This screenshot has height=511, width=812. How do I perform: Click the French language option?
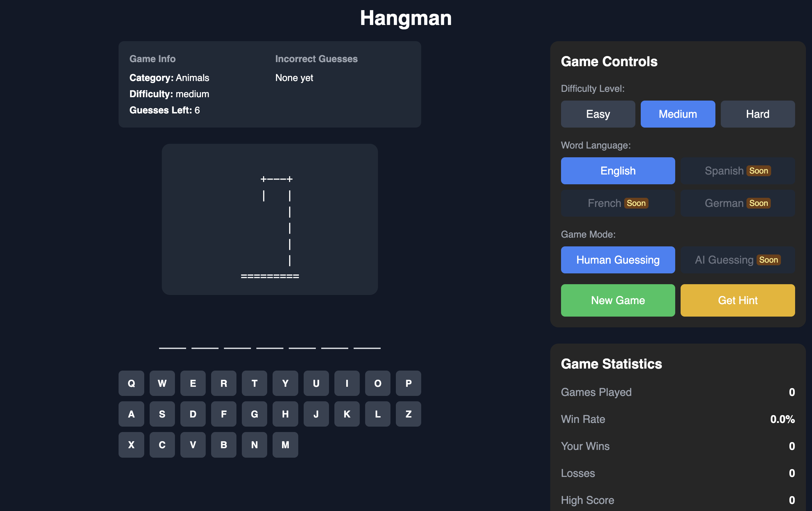618,203
